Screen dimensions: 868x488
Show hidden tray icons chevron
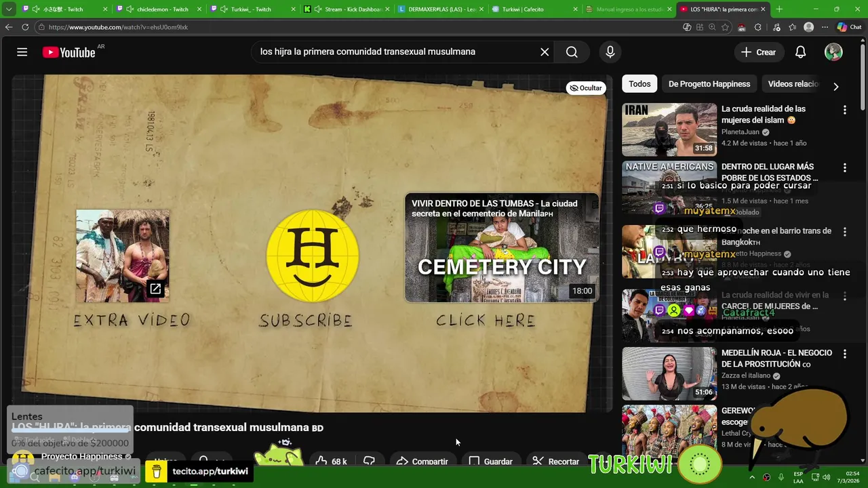(752, 477)
